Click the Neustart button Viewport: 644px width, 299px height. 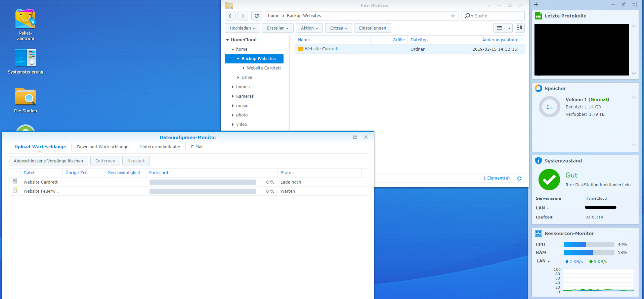tap(136, 161)
